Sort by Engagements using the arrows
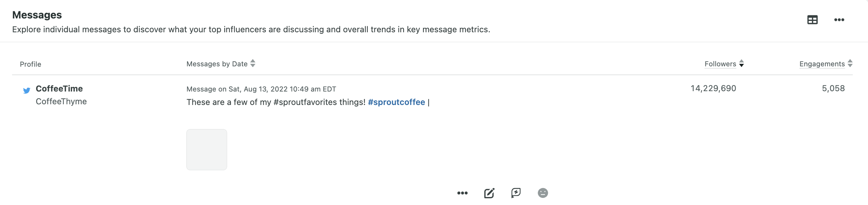Image resolution: width=868 pixels, height=205 pixels. (x=850, y=63)
